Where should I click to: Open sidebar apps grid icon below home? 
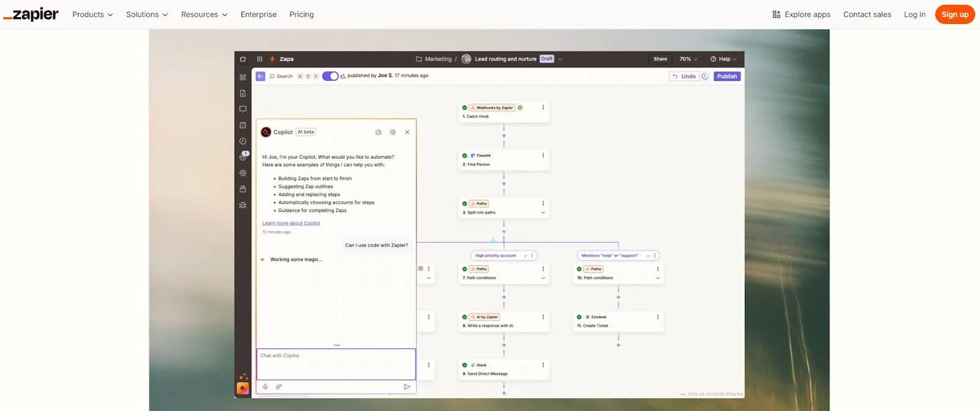pos(243,77)
